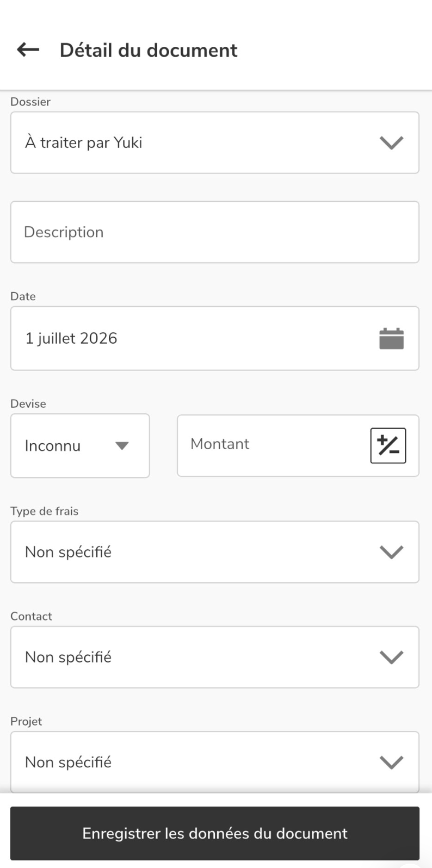Open the Contact 'Non spécifié' dropdown

(x=215, y=657)
